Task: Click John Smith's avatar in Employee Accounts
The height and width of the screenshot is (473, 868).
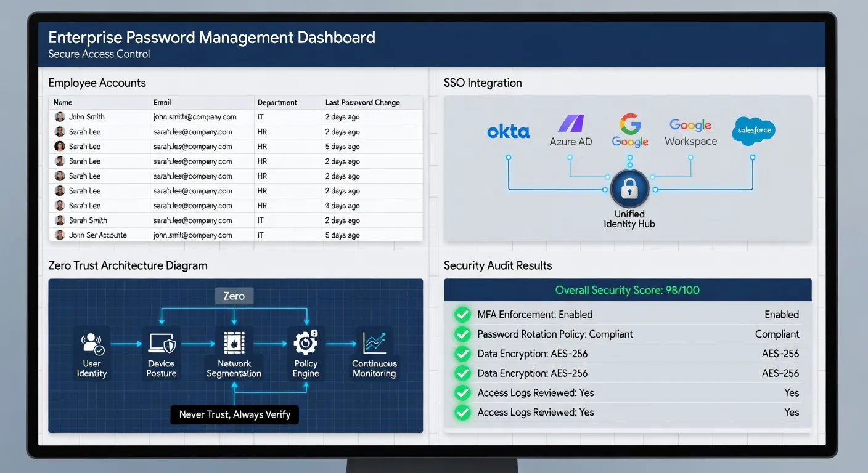Action: click(60, 117)
